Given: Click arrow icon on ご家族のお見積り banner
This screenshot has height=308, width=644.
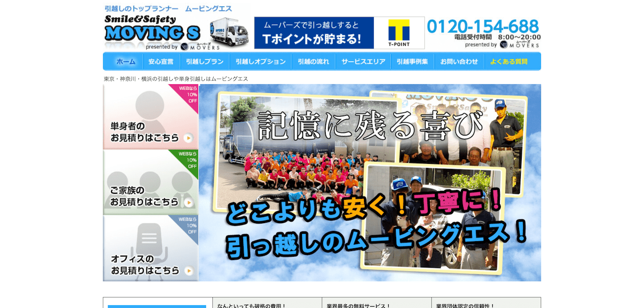Looking at the screenshot, I should [x=188, y=203].
